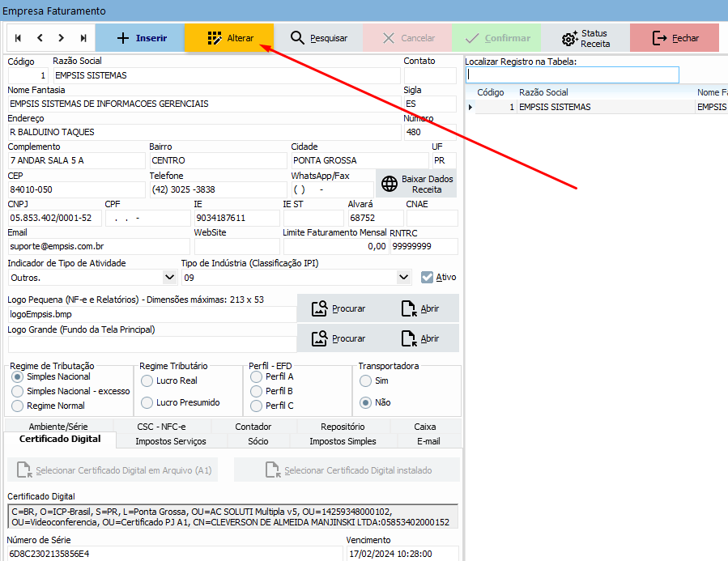This screenshot has height=561, width=728.
Task: Click the Endereço field
Action: click(x=204, y=132)
